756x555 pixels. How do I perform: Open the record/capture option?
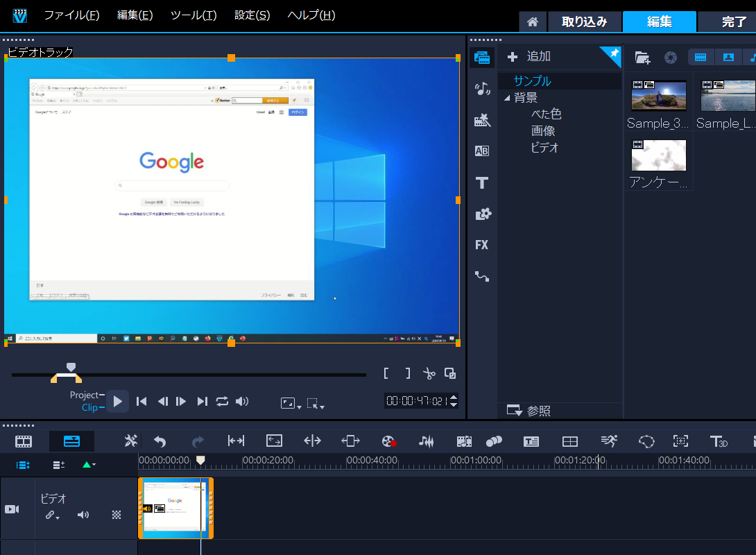(x=389, y=441)
